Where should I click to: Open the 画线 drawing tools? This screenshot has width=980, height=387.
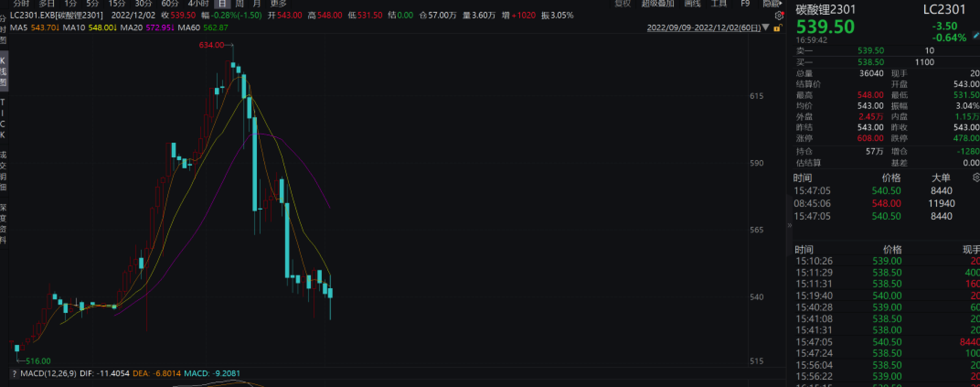692,4
